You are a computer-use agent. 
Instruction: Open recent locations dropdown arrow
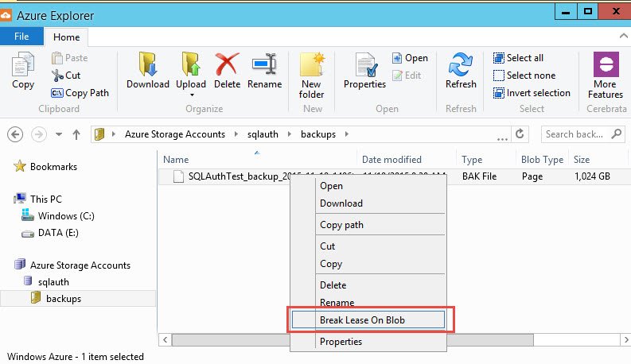[59, 134]
